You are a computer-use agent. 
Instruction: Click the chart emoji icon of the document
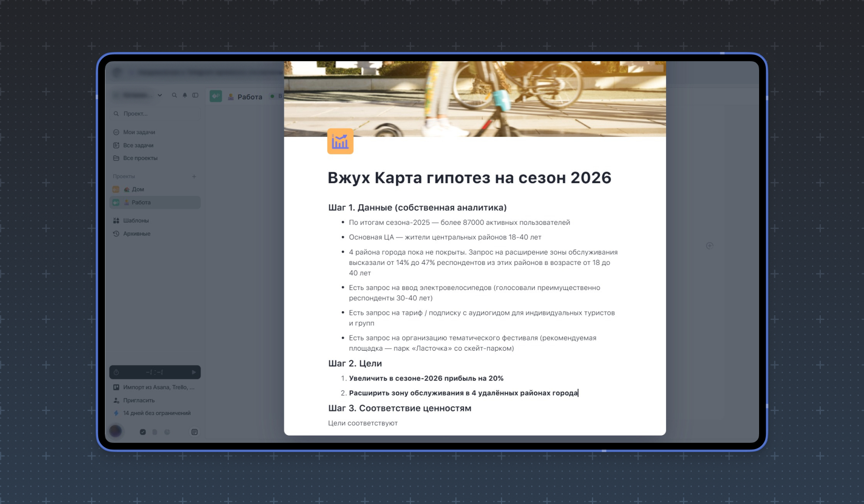click(x=339, y=141)
